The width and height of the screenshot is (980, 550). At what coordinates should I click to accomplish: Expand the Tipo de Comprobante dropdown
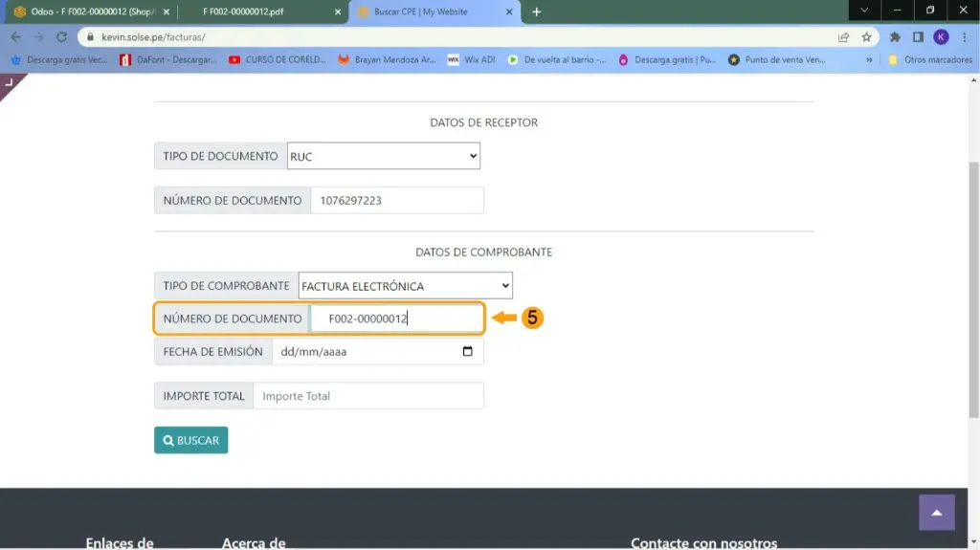[x=405, y=285]
